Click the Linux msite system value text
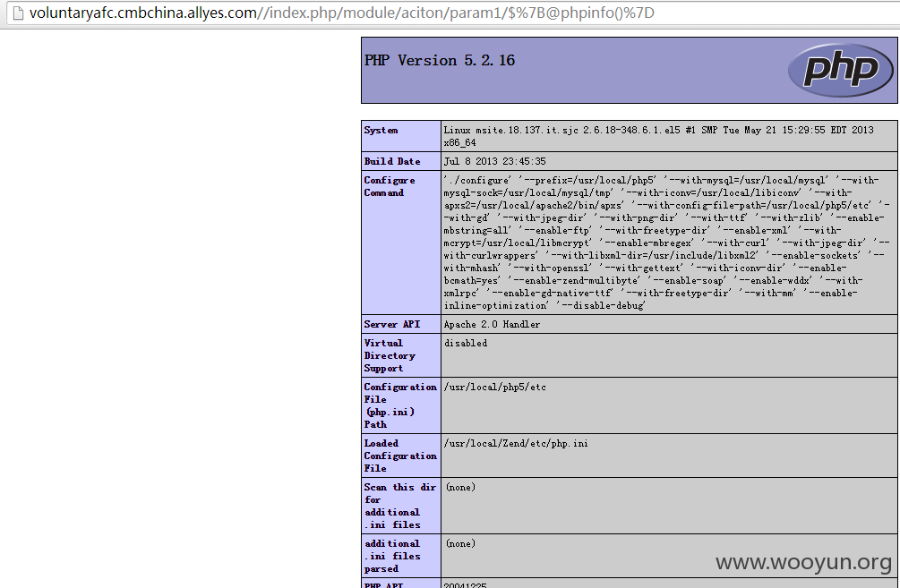This screenshot has height=588, width=900. (x=658, y=136)
